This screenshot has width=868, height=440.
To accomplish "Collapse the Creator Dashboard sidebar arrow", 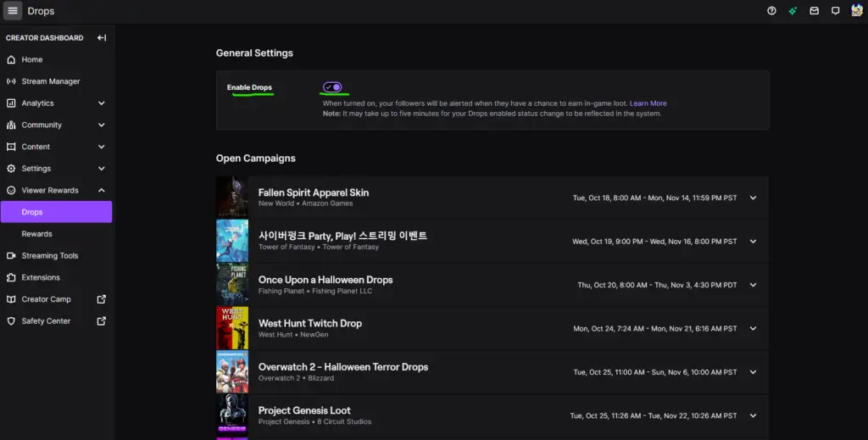I will coord(102,37).
